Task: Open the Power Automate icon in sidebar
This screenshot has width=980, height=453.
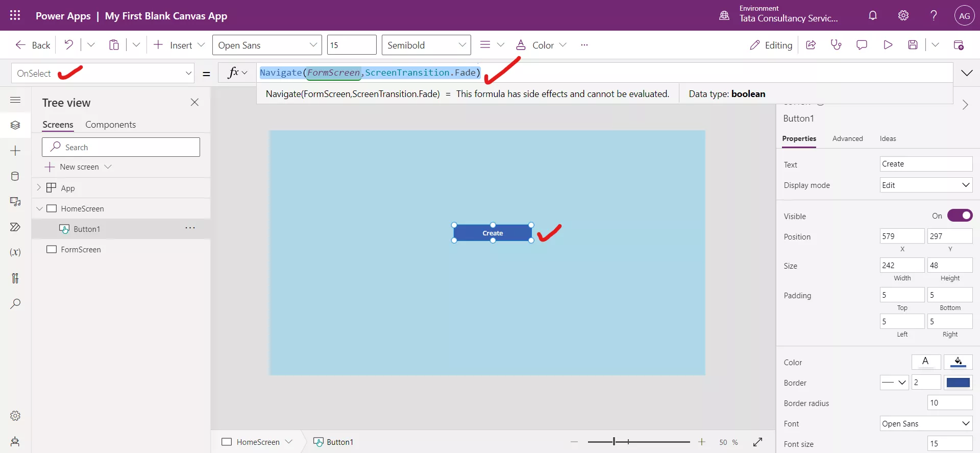Action: 15,227
